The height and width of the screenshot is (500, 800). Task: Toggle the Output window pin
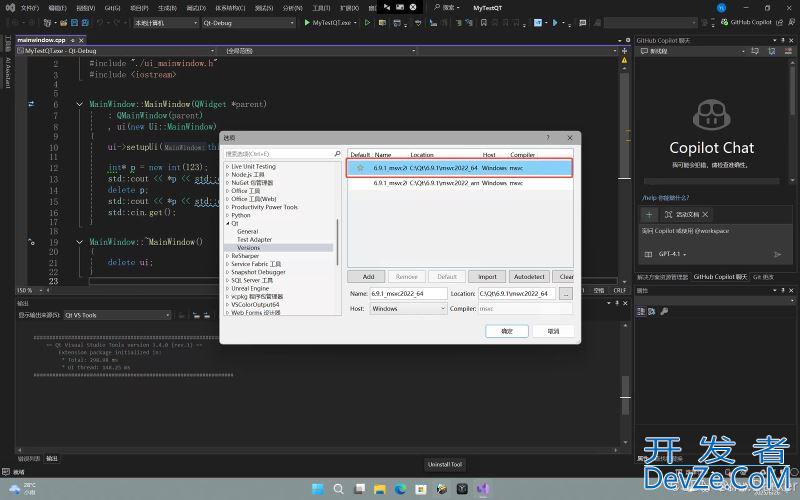[x=617, y=303]
